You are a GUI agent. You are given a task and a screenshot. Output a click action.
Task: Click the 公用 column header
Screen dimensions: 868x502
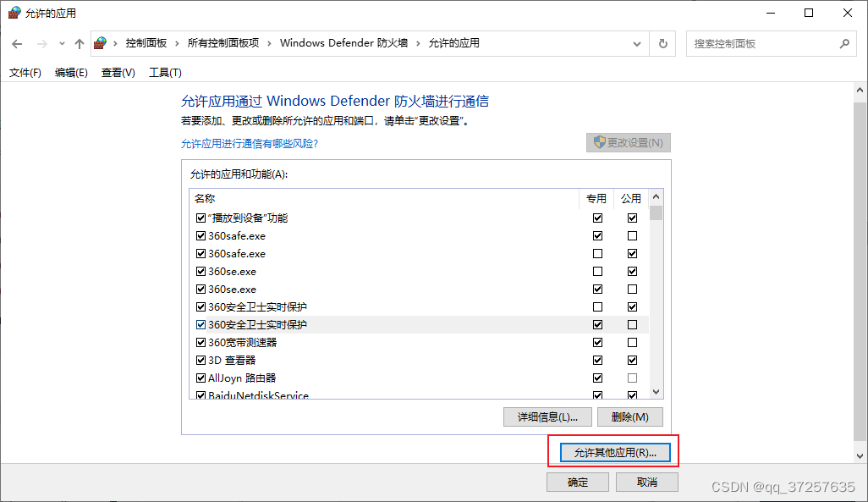(630, 198)
